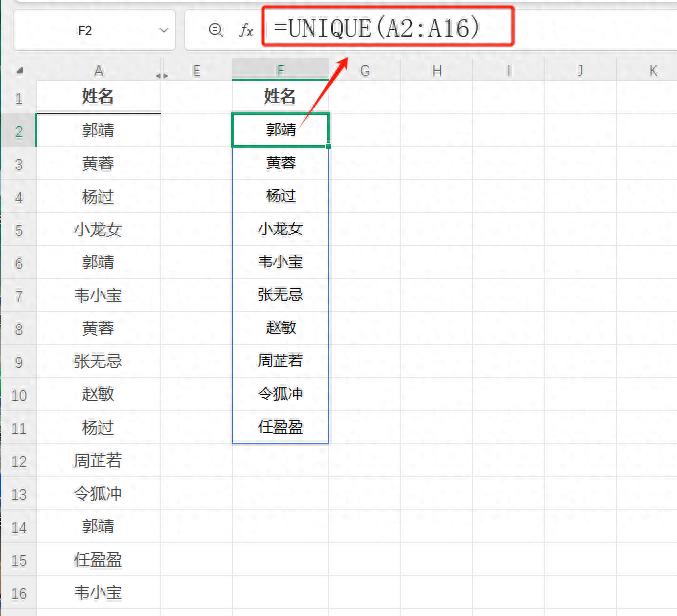Select column F header

click(x=280, y=70)
